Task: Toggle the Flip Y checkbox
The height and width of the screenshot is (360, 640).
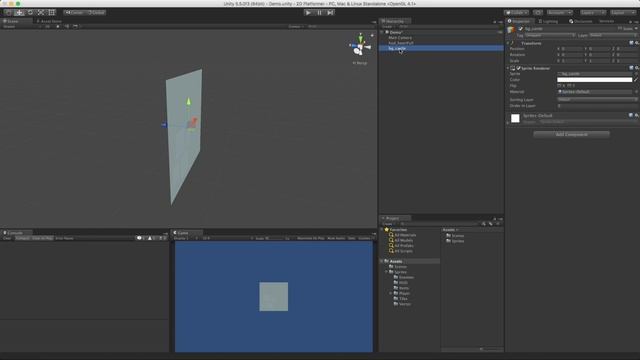Action: pos(568,86)
